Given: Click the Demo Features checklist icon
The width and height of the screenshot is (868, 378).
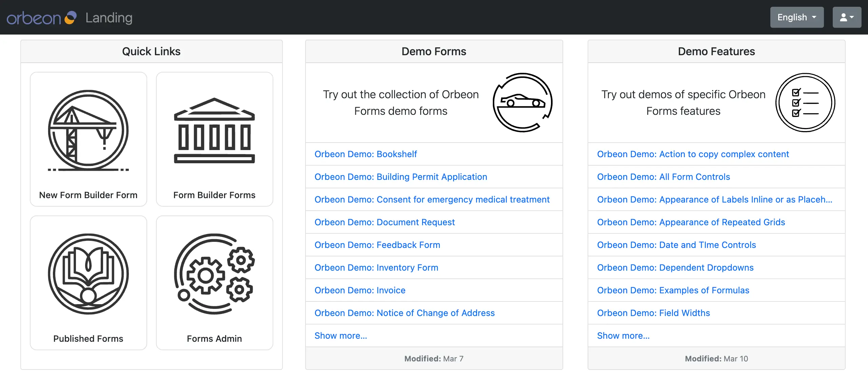Looking at the screenshot, I should 805,102.
